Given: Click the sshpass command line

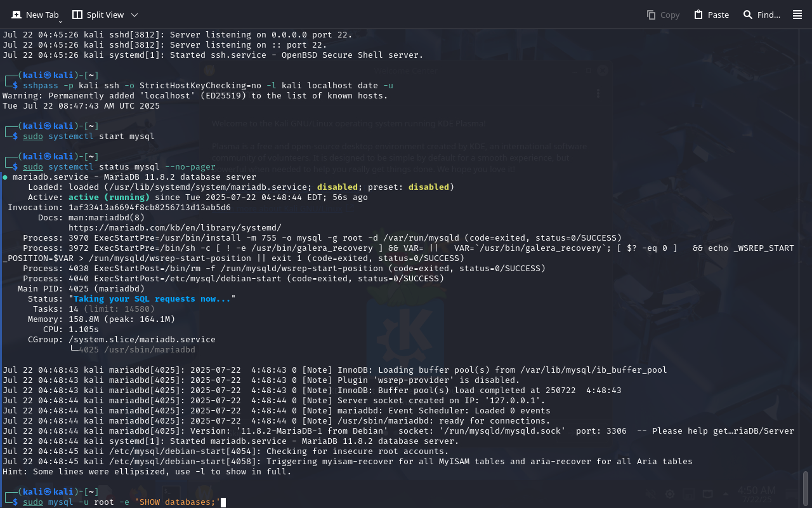Looking at the screenshot, I should pos(208,85).
